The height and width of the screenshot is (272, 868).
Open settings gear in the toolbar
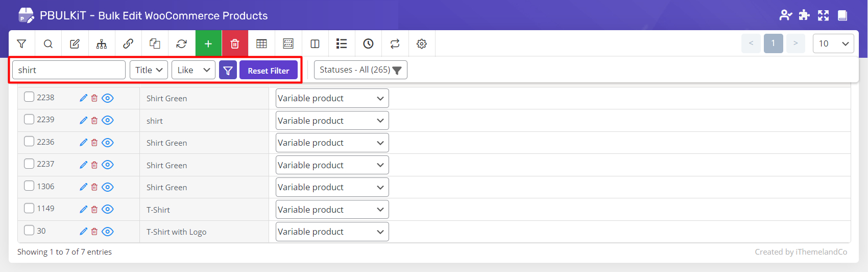pyautogui.click(x=421, y=44)
